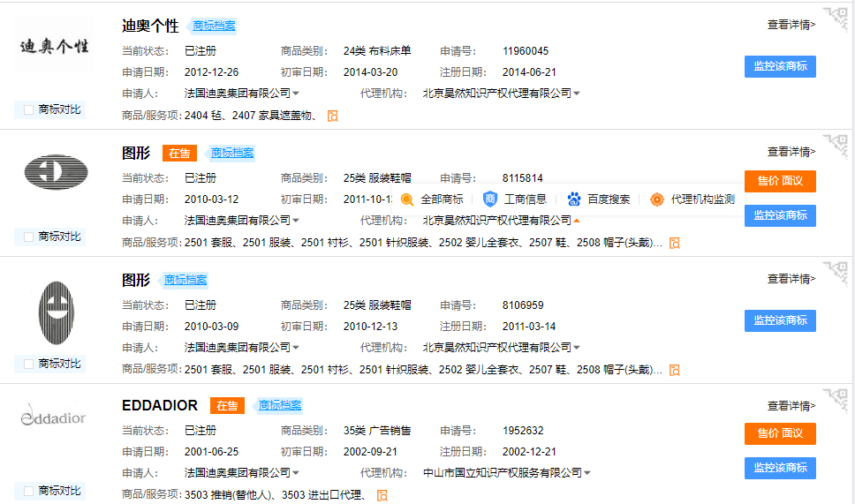Screen dimensions: 855x504
Task: Click 在售 tag next to EDDADIOR
Action: 227,405
